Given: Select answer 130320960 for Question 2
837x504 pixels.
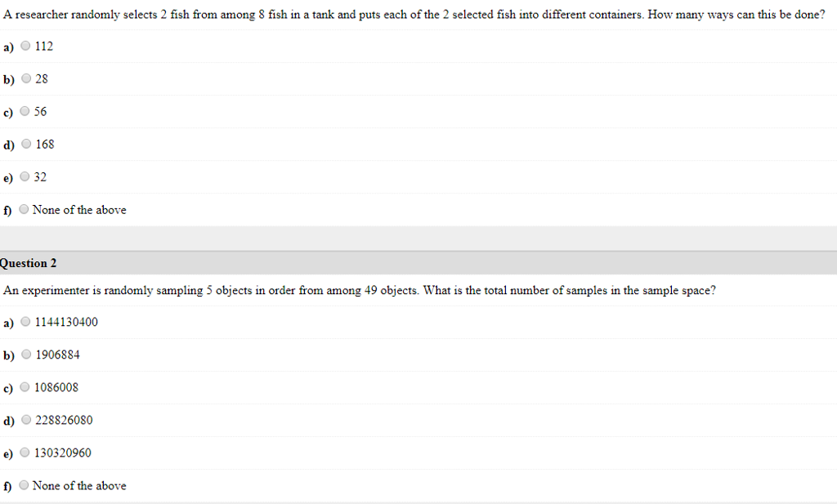Looking at the screenshot, I should point(25,453).
